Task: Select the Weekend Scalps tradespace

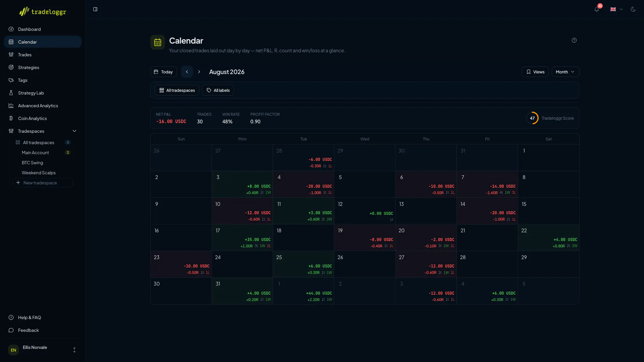Action: point(43,173)
